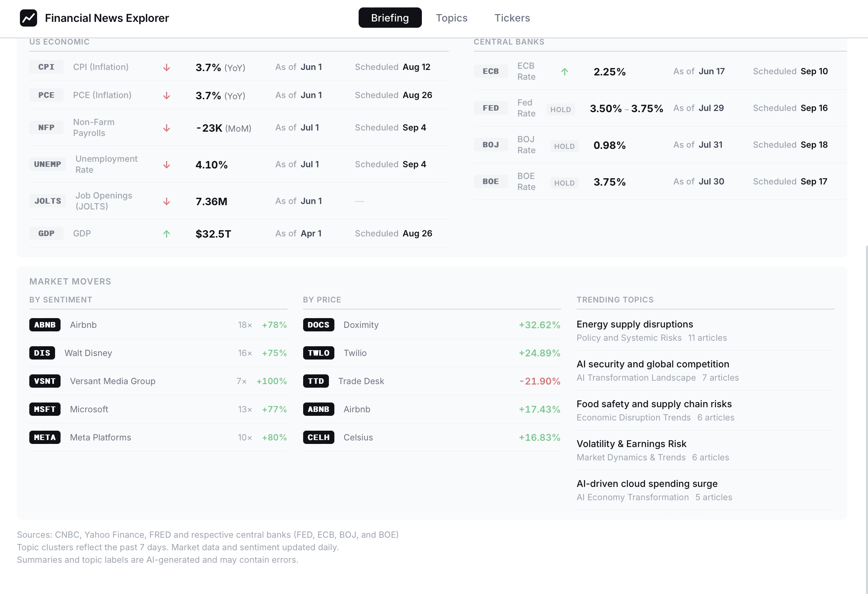Open the META ticker badge
The width and height of the screenshot is (868, 594).
click(x=45, y=437)
